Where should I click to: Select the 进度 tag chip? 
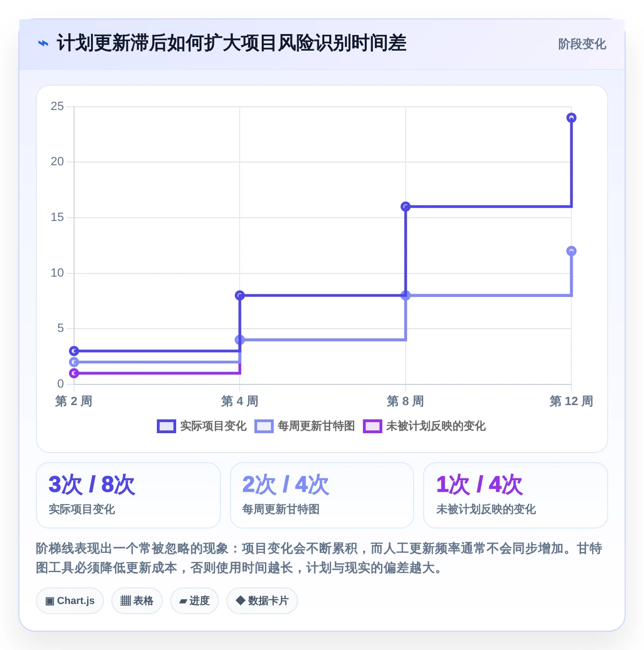tap(195, 601)
